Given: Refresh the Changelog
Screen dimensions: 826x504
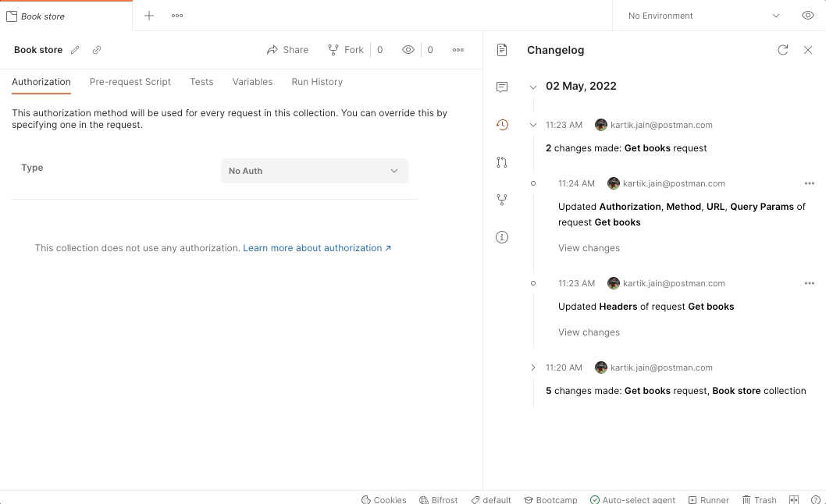Looking at the screenshot, I should (x=783, y=50).
